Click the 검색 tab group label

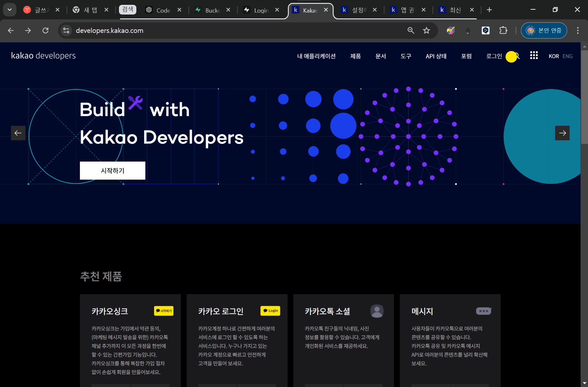point(128,9)
